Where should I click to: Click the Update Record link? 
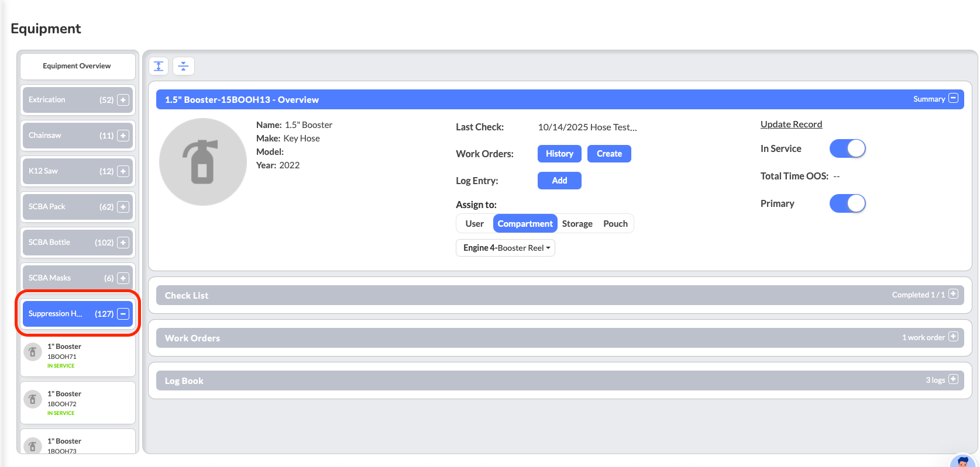pos(791,124)
